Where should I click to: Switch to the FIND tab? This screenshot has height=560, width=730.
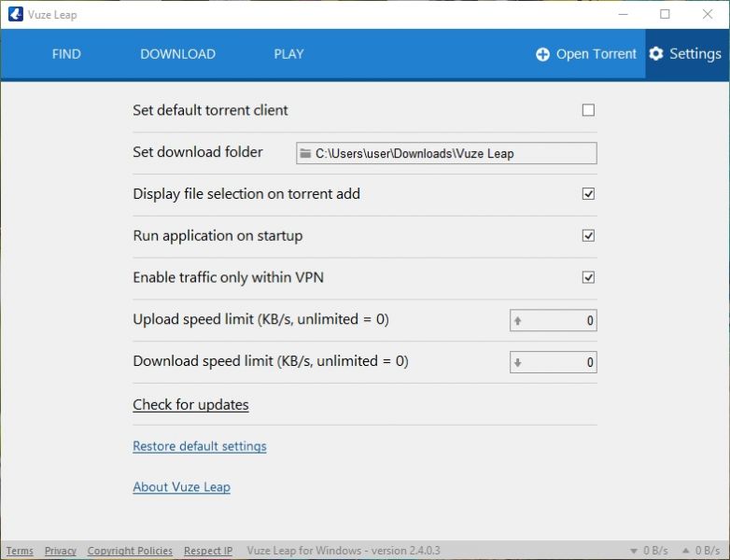66,54
